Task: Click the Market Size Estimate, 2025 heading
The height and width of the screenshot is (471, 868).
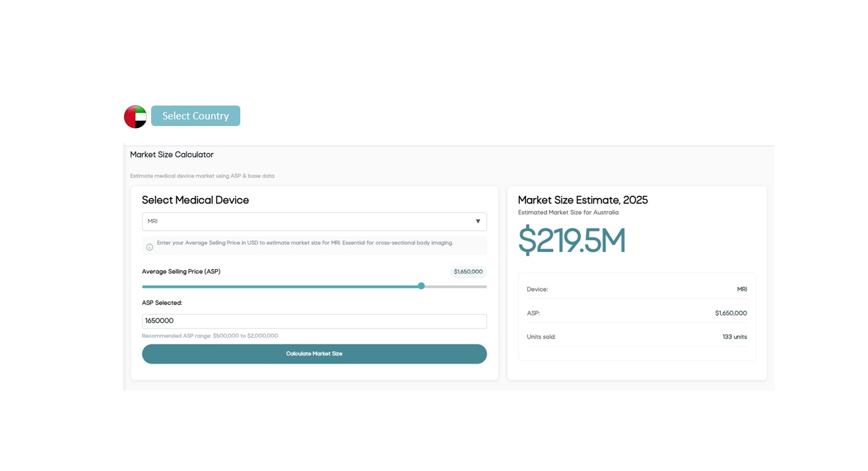Action: pos(583,200)
